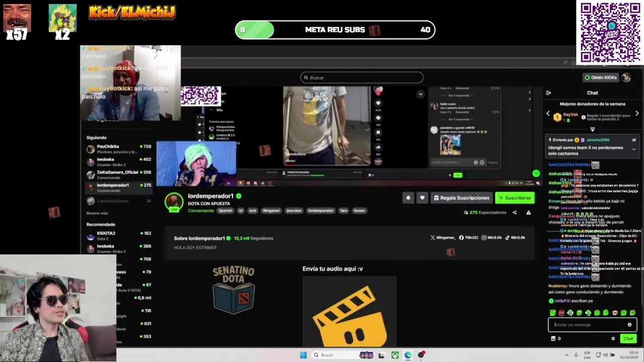
Task: Click RayVak top donor name
Action: coord(571,115)
